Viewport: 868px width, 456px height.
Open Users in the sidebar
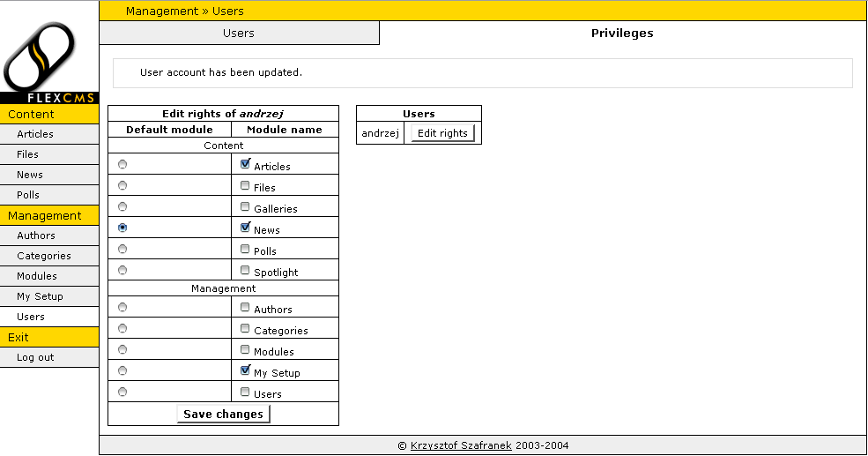coord(49,317)
